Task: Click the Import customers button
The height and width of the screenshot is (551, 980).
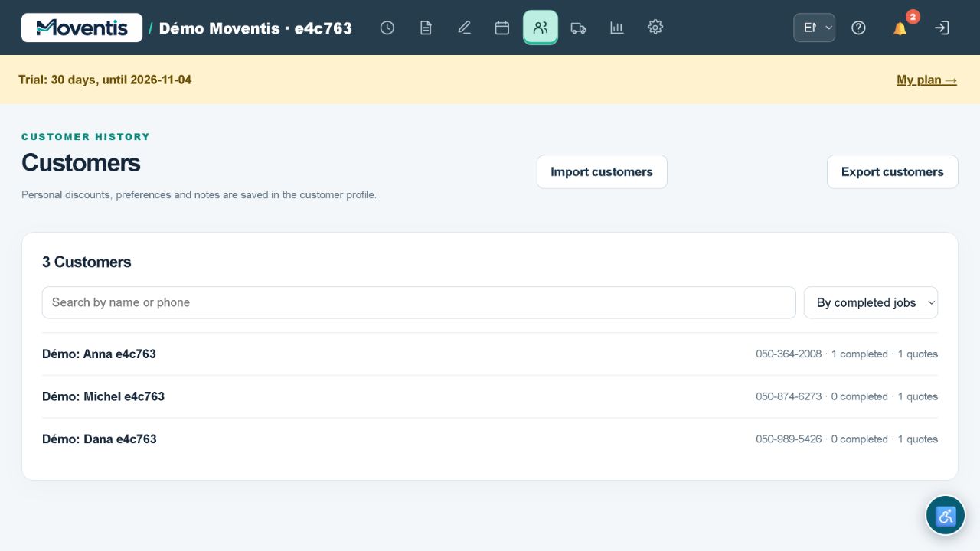Action: (602, 171)
